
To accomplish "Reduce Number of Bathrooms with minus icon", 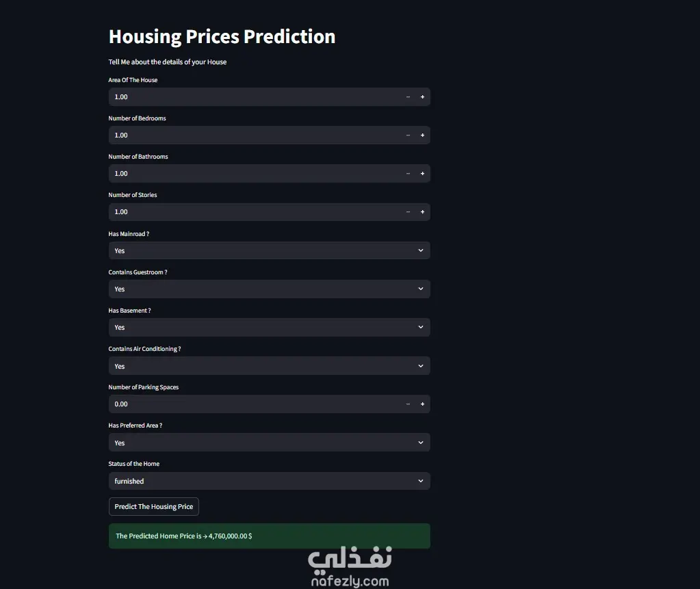I will [408, 174].
